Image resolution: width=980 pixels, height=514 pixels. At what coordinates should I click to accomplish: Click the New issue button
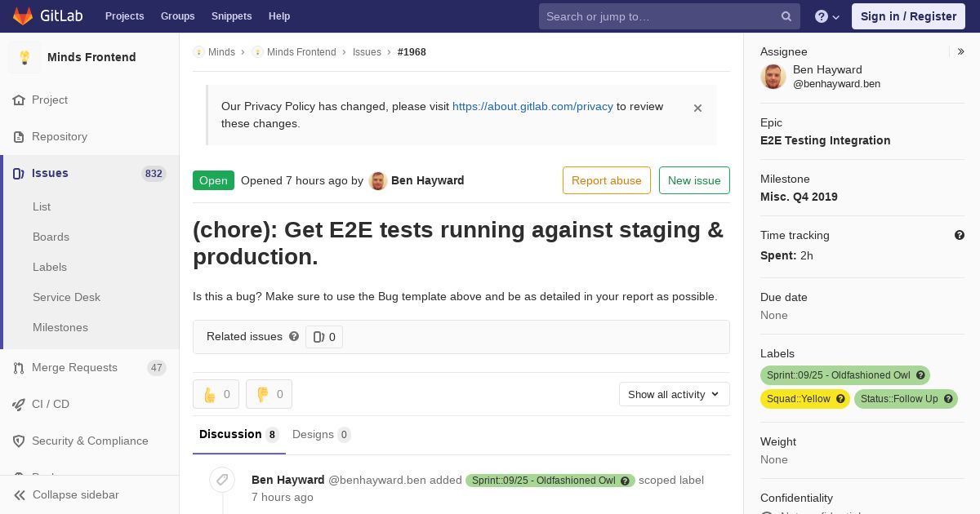pyautogui.click(x=694, y=180)
